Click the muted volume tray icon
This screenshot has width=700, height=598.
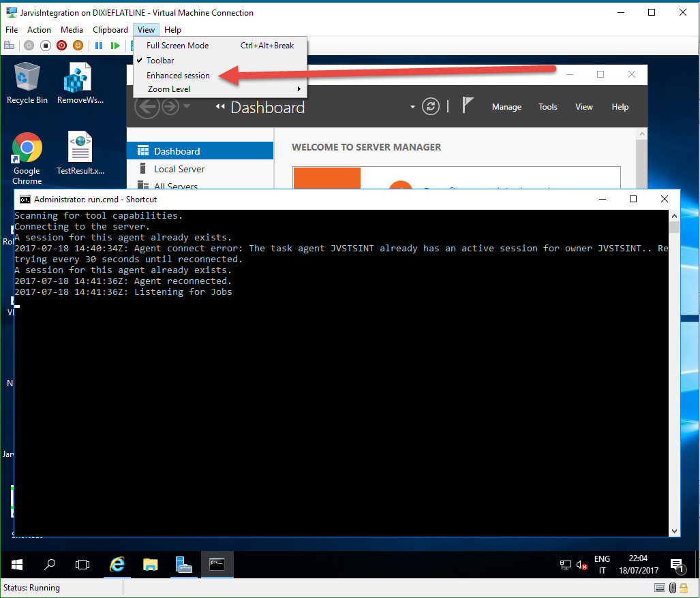[x=581, y=565]
